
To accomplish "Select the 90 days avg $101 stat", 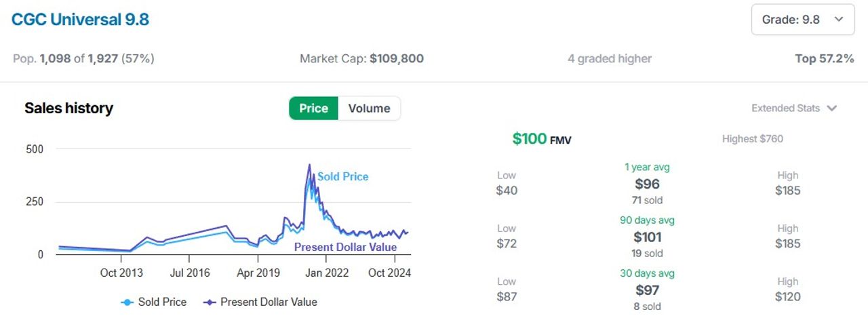I will pos(647,237).
